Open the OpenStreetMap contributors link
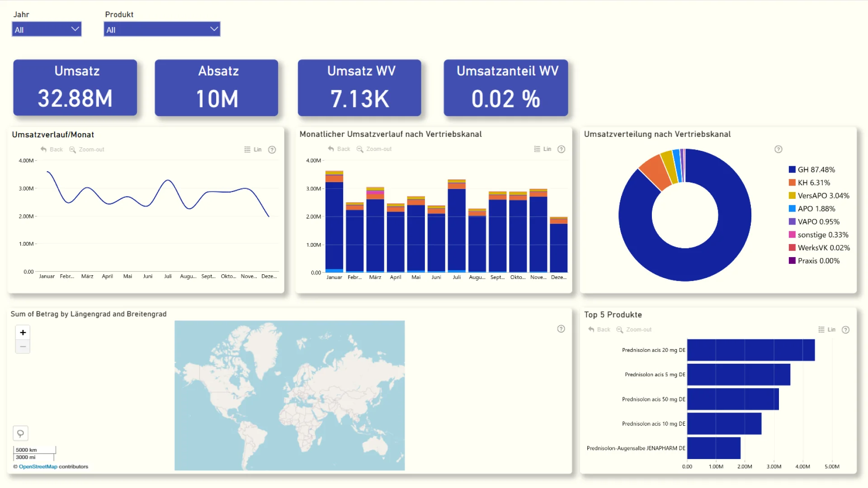The width and height of the screenshot is (868, 488). click(38, 467)
